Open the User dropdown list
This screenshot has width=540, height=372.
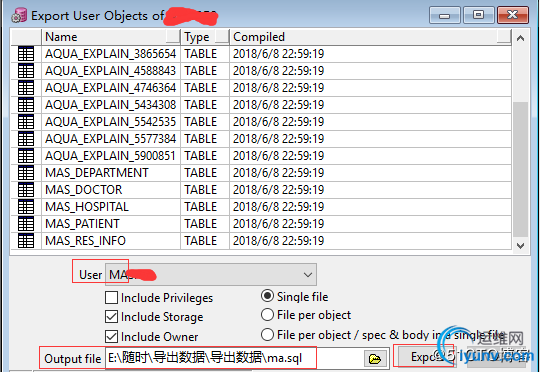tap(308, 275)
